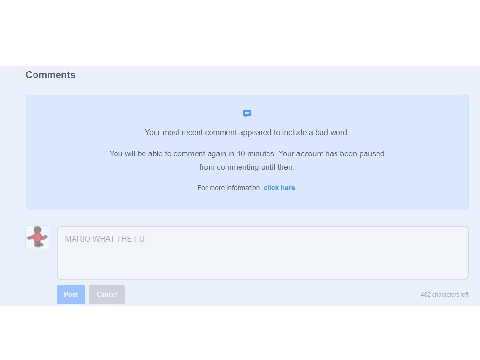Click the comment text box
Screen dimensions: 480x360
(263, 253)
